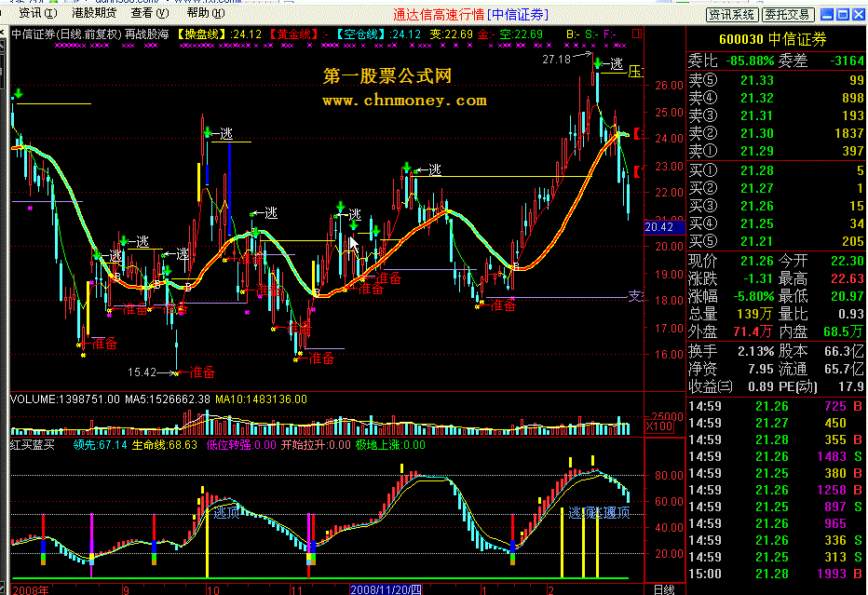Click the 15.42 low price marker
Screen dimensions: 868x595
pyautogui.click(x=142, y=372)
